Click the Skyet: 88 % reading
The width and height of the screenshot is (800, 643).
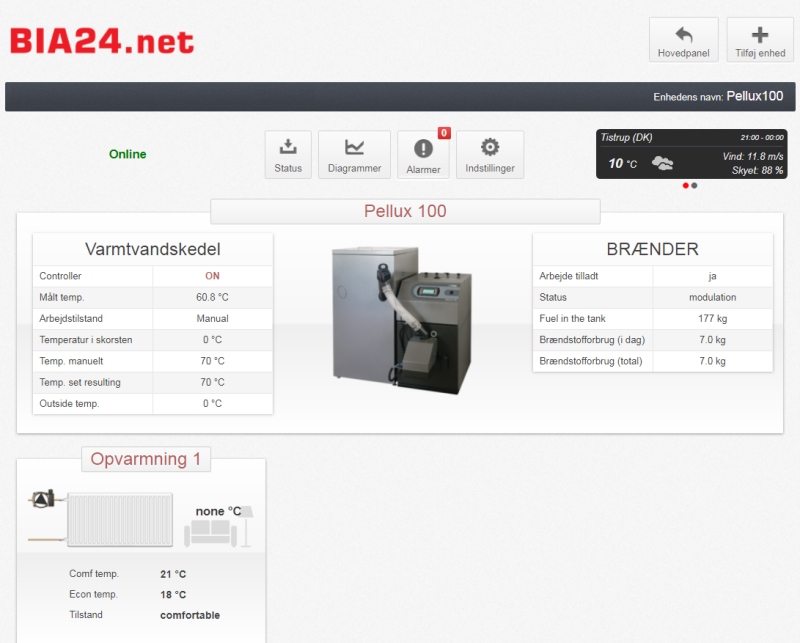757,170
